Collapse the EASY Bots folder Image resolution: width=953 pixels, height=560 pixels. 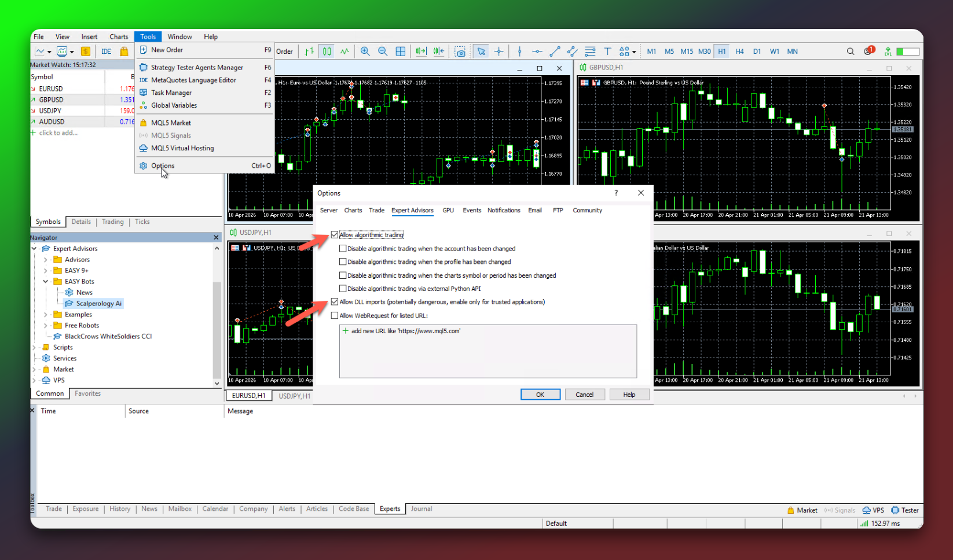(45, 281)
